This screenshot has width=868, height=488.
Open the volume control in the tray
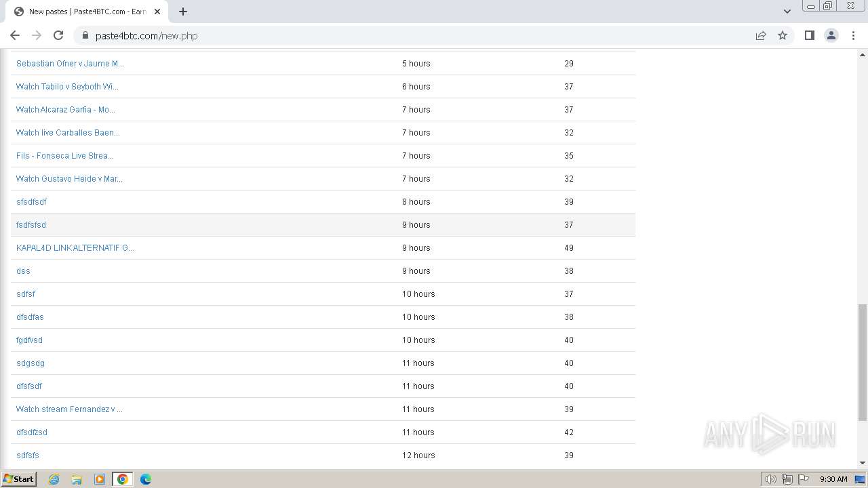(x=770, y=479)
